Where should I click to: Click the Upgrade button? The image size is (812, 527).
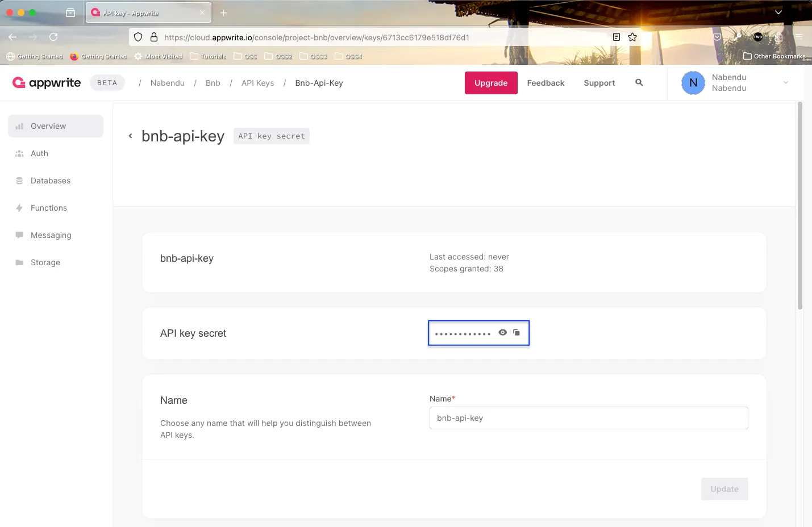(491, 83)
